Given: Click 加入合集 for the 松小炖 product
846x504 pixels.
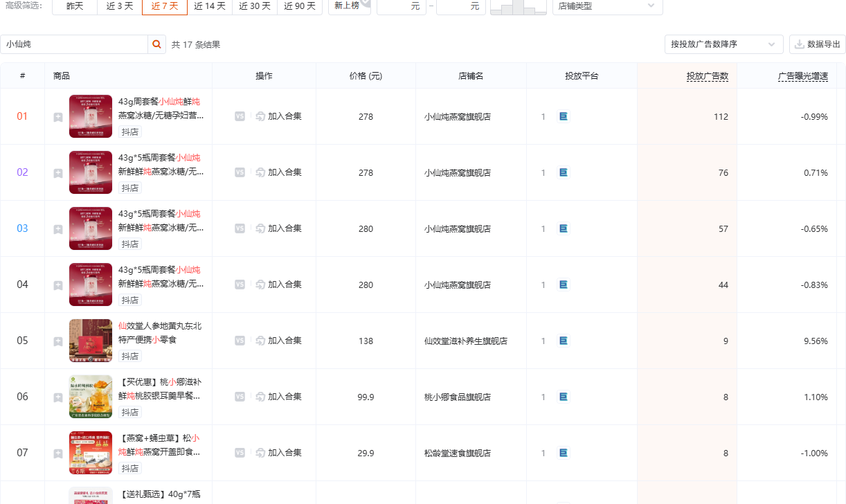Looking at the screenshot, I should click(278, 453).
